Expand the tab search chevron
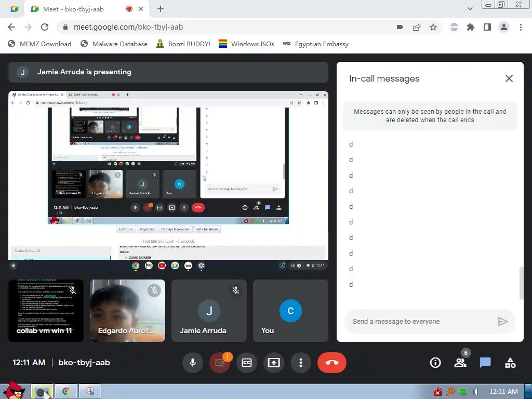 click(x=470, y=9)
